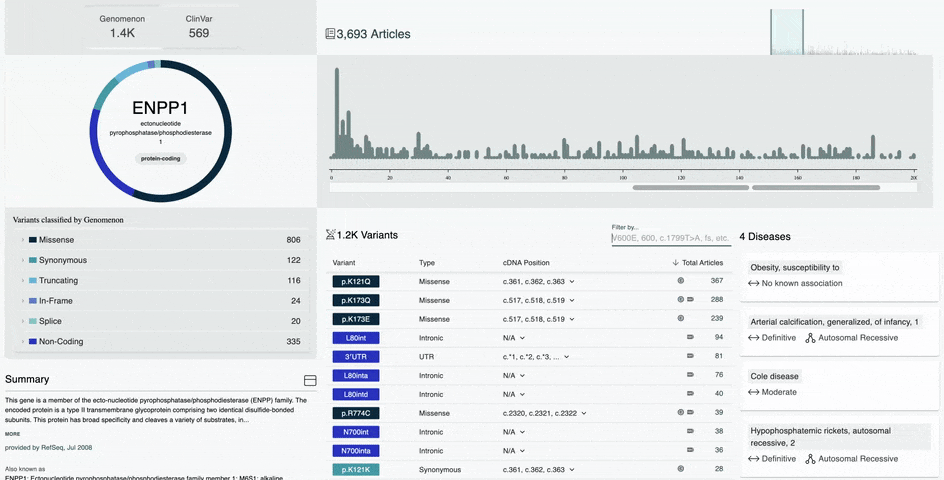Expand the Truncating variant category
Viewport: 944px width, 480px height.
(23, 281)
